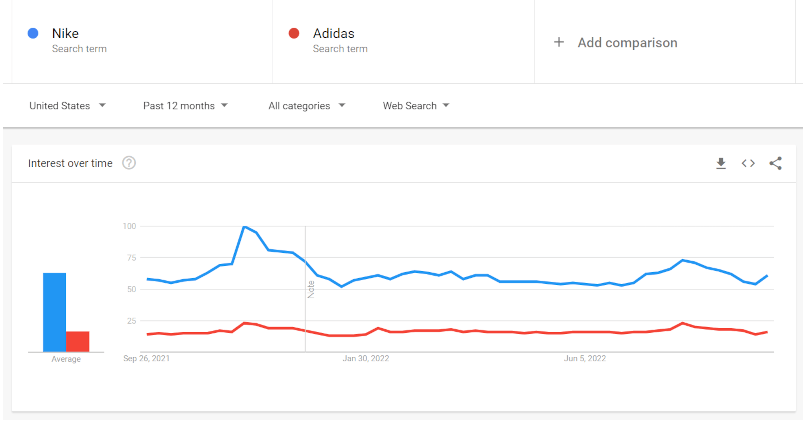
Task: Open the help icon beside Interest over time
Action: 129,164
